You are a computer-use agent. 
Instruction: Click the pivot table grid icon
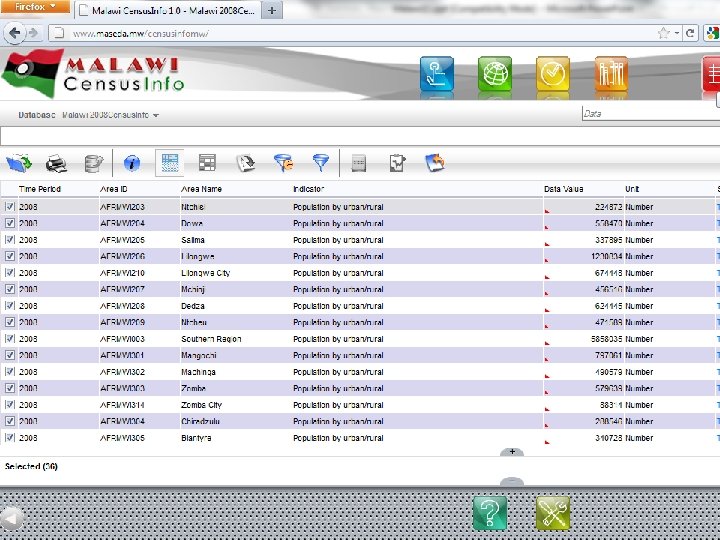tap(207, 163)
